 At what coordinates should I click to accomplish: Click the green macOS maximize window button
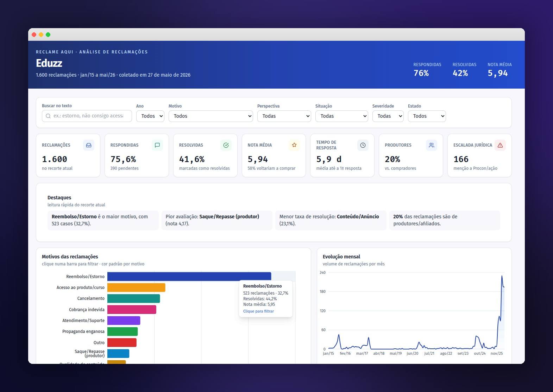click(x=48, y=34)
